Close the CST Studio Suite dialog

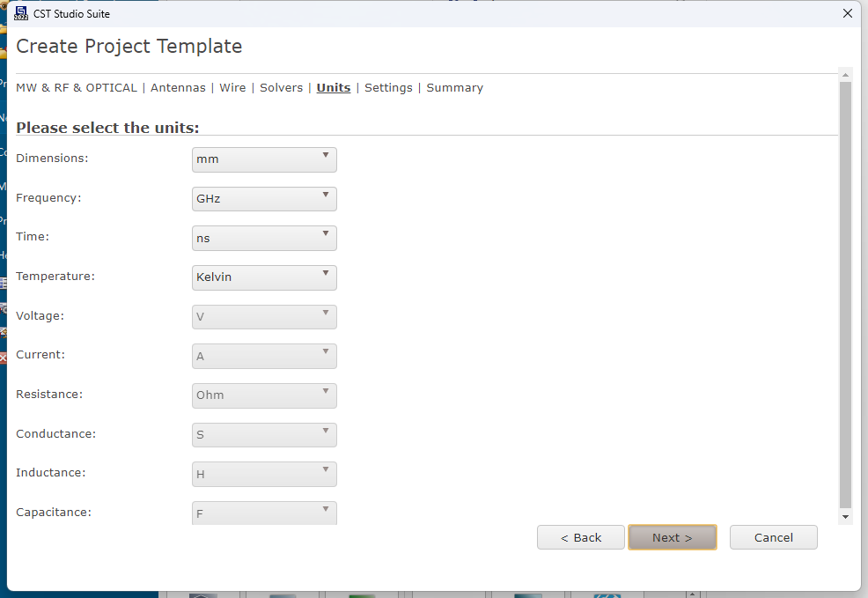coord(848,13)
